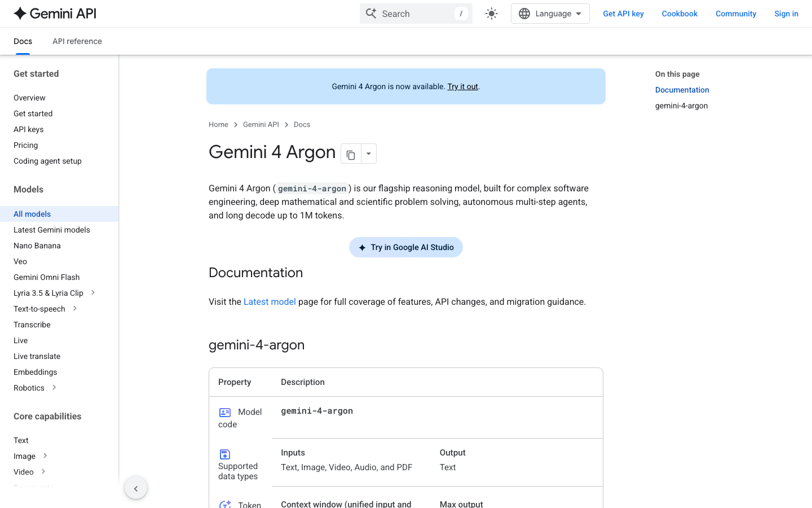Click Sign in
The image size is (812, 508).
coord(786,14)
